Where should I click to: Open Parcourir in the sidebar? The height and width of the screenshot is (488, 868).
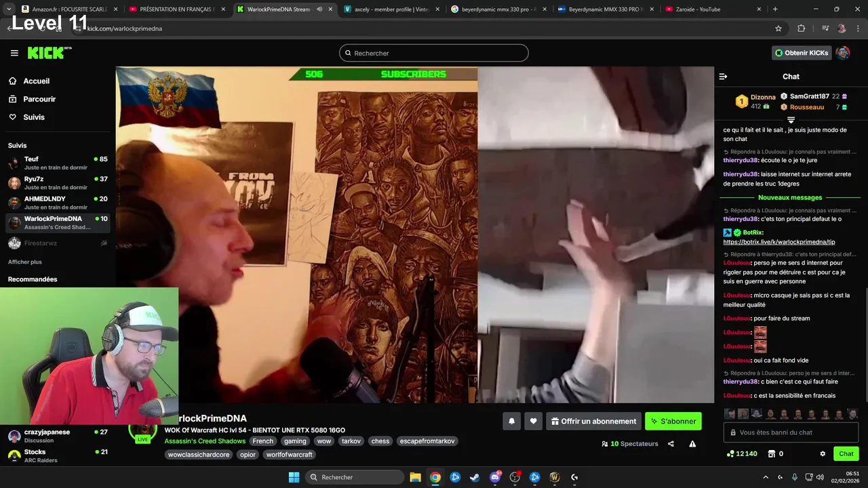click(39, 99)
